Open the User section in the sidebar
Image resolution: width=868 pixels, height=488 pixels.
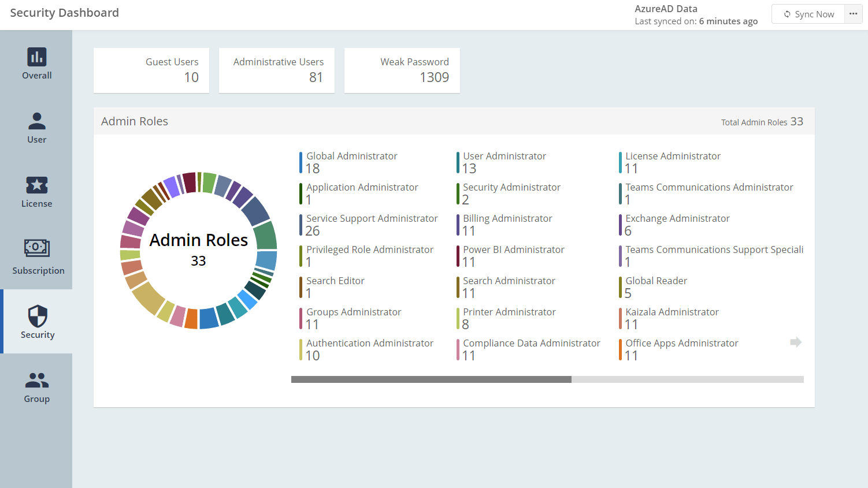(36, 121)
